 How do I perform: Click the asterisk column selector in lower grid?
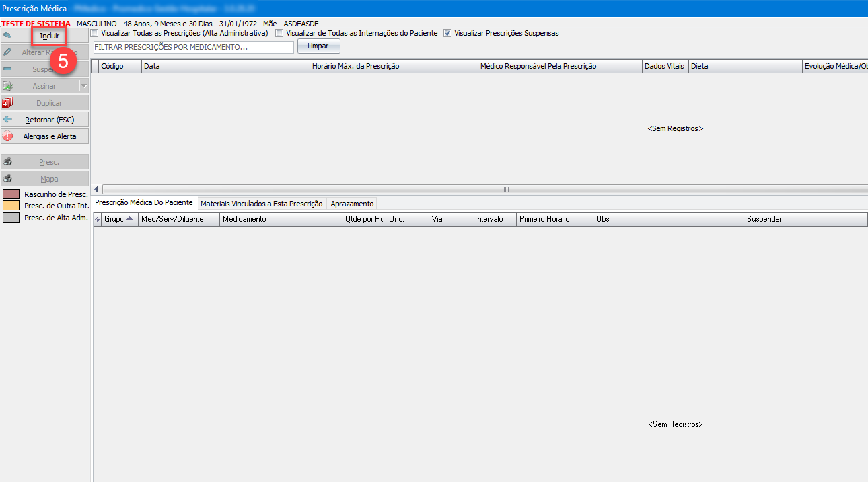97,220
